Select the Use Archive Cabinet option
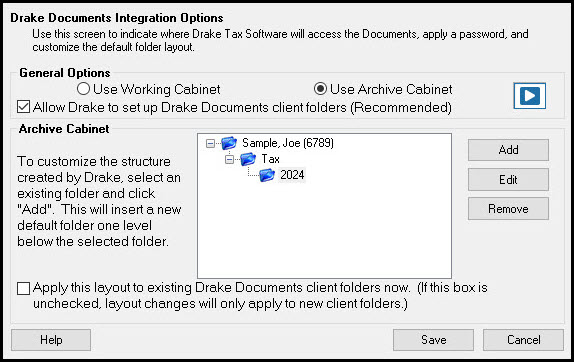 point(320,89)
